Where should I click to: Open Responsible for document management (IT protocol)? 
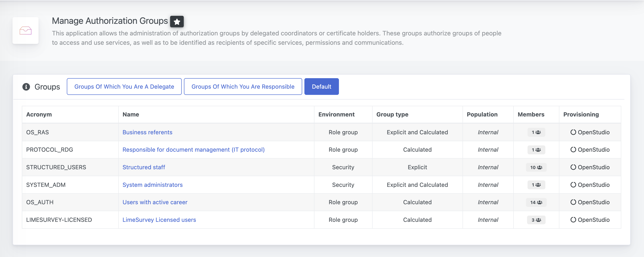tap(194, 150)
